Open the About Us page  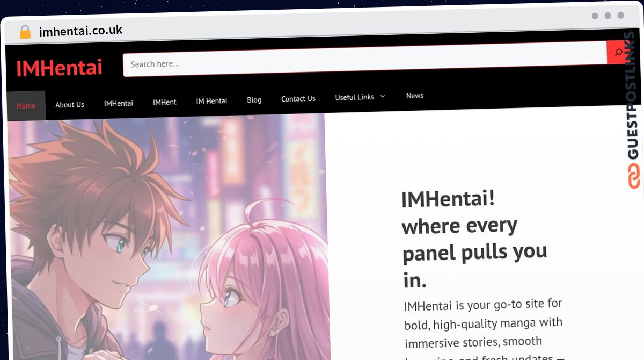coord(70,105)
